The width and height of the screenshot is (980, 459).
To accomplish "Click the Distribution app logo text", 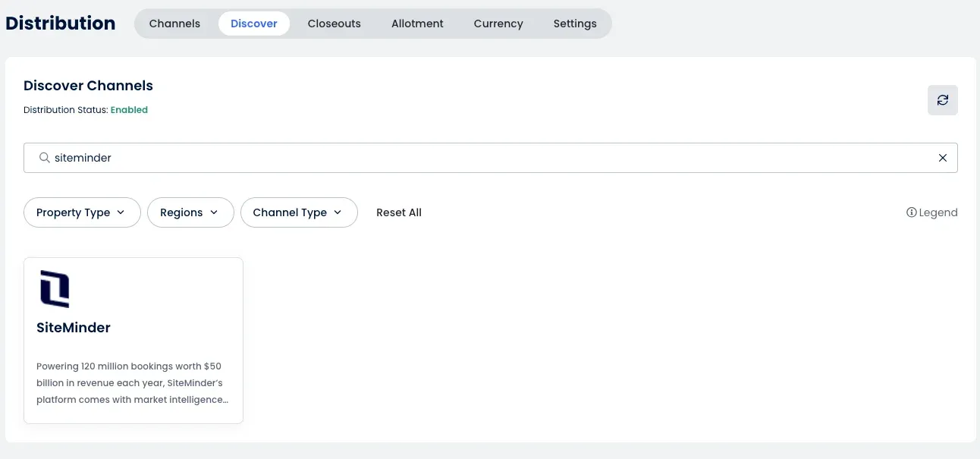I will tap(59, 23).
